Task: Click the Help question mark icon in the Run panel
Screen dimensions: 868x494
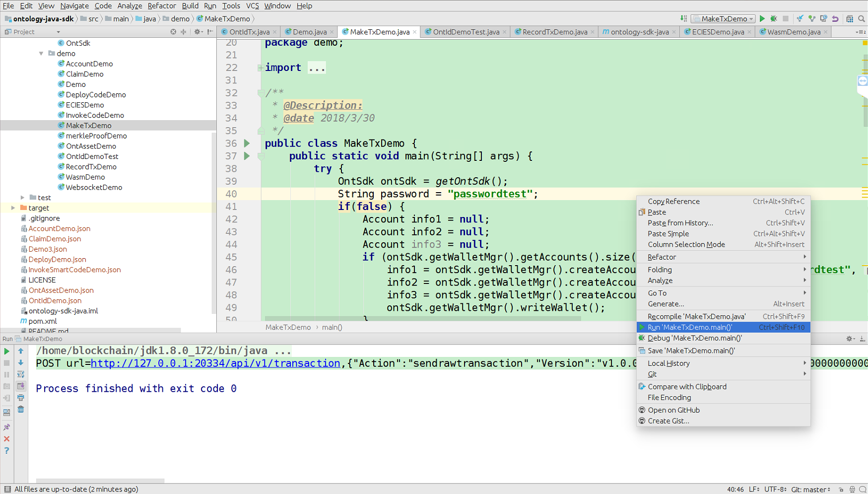Action: 7,451
